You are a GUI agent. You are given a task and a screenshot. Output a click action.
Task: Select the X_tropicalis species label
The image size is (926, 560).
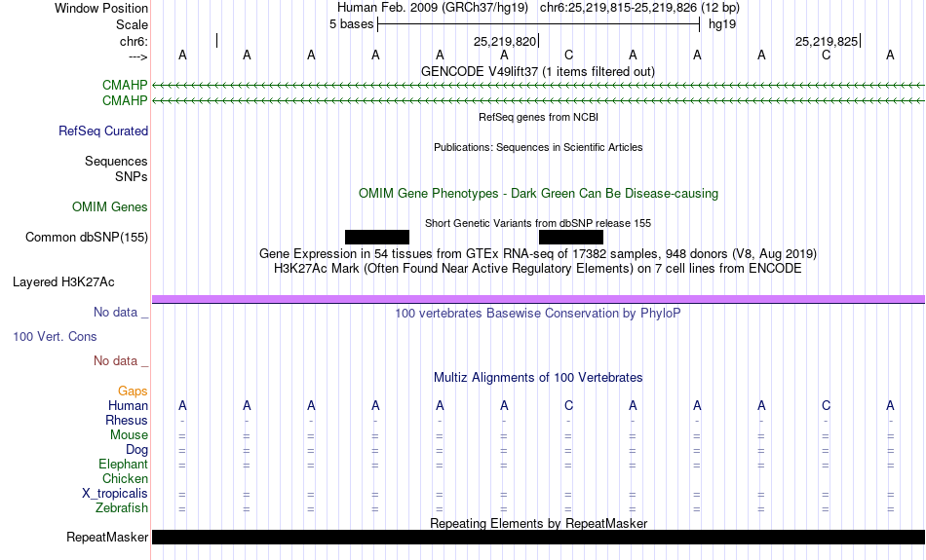[x=115, y=494]
